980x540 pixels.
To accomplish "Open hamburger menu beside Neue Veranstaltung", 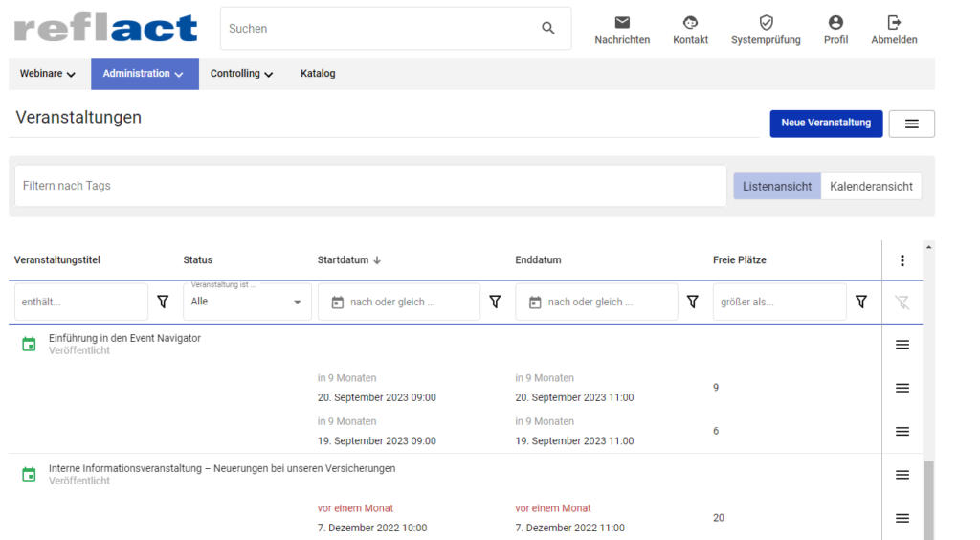I will click(x=911, y=124).
